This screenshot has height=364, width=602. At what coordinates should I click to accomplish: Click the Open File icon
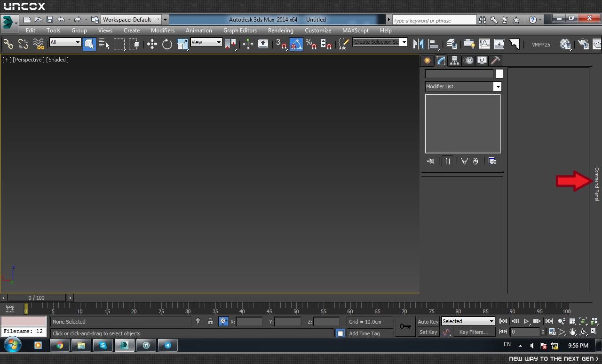[39, 20]
